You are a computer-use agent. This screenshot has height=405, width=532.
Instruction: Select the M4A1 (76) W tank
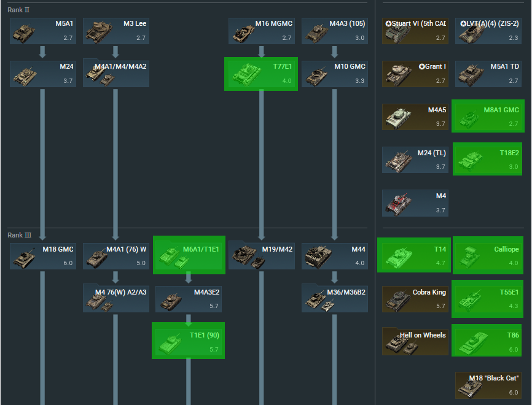click(x=116, y=256)
